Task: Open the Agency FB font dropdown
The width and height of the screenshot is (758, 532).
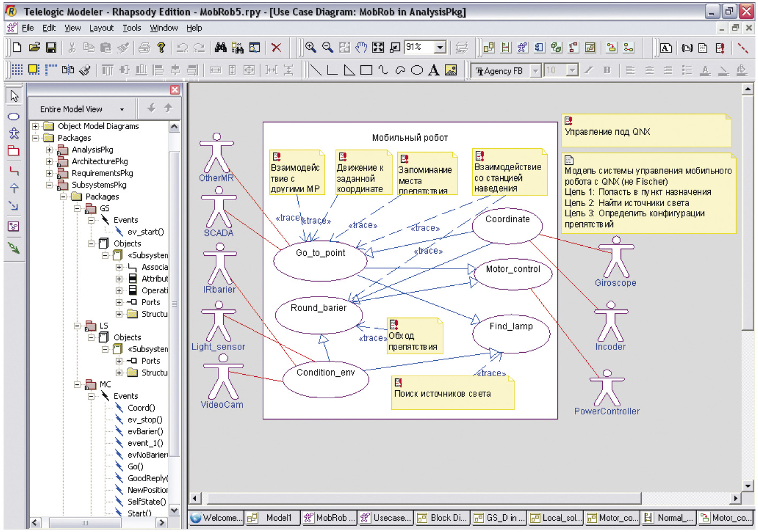Action: (535, 71)
